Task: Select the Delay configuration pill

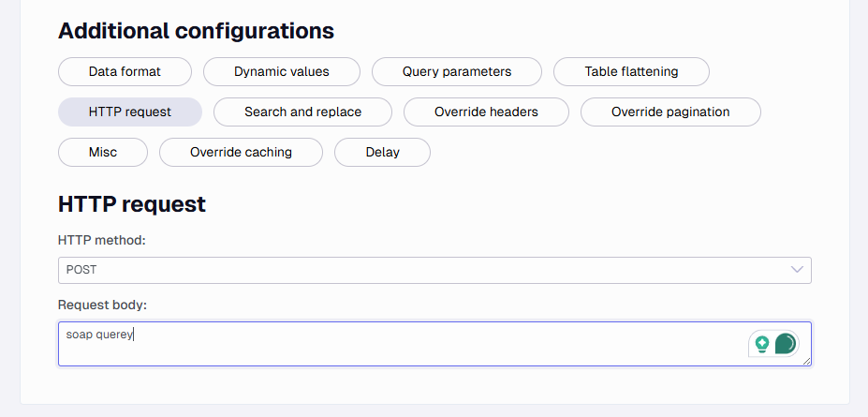Action: [383, 153]
